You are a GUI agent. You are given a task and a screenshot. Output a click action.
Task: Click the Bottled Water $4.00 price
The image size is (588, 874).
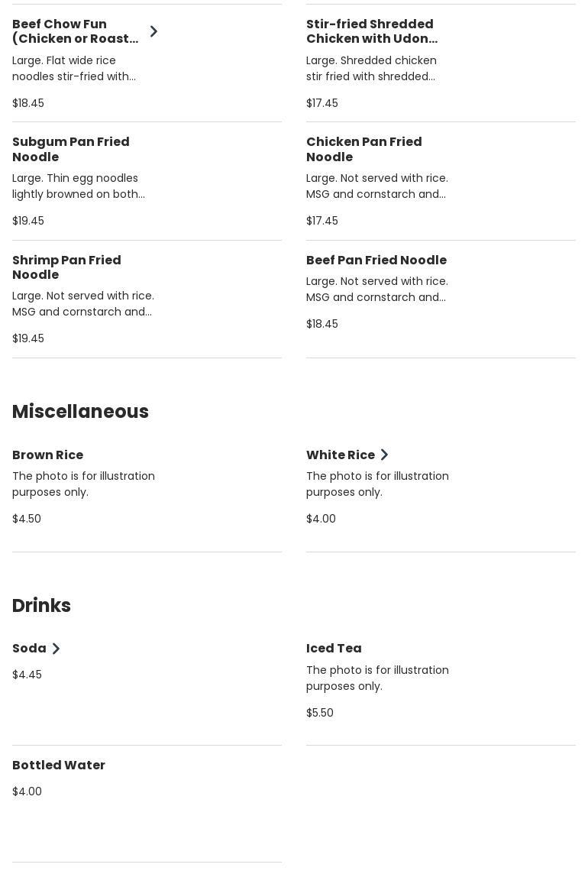pyautogui.click(x=27, y=791)
